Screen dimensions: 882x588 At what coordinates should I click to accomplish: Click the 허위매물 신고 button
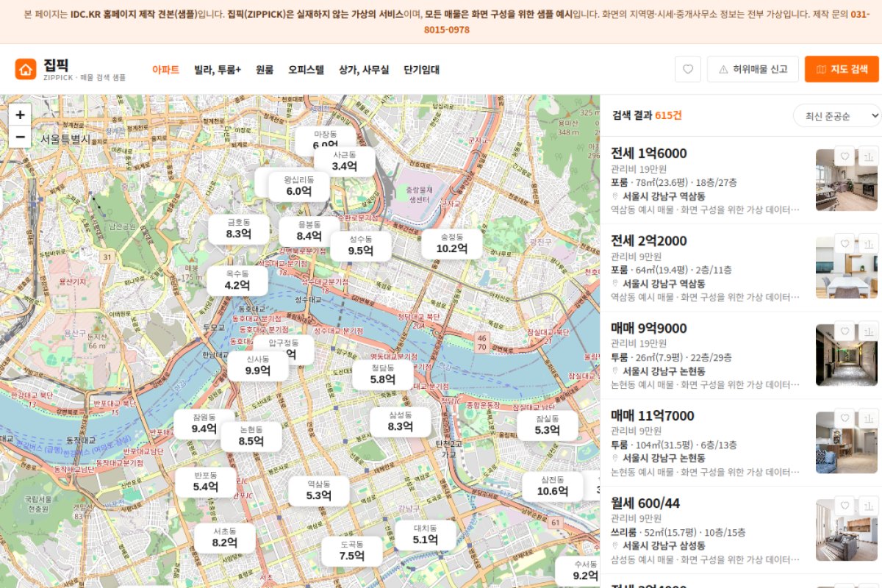(x=752, y=69)
